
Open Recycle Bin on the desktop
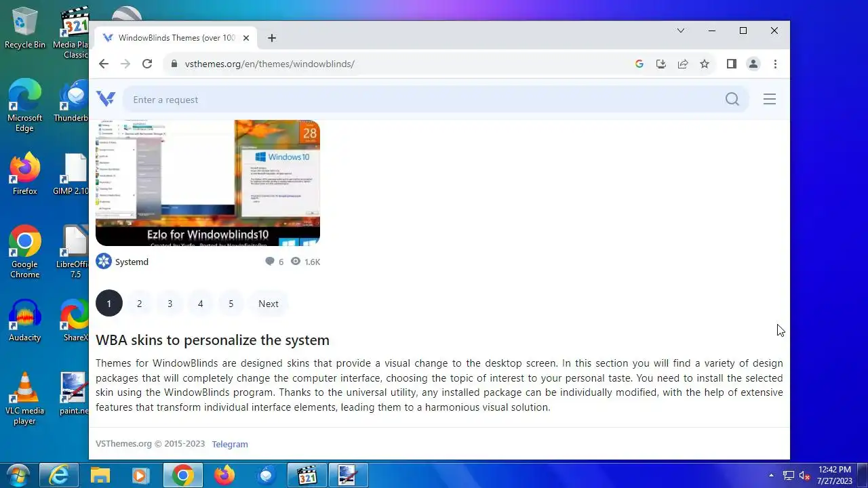pos(25,28)
